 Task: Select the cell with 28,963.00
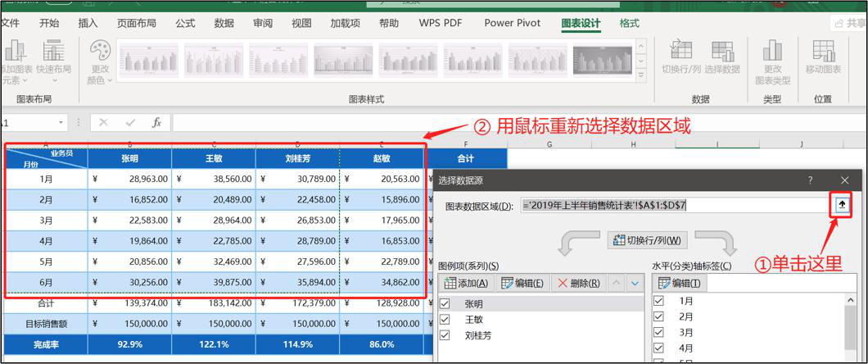[129, 179]
